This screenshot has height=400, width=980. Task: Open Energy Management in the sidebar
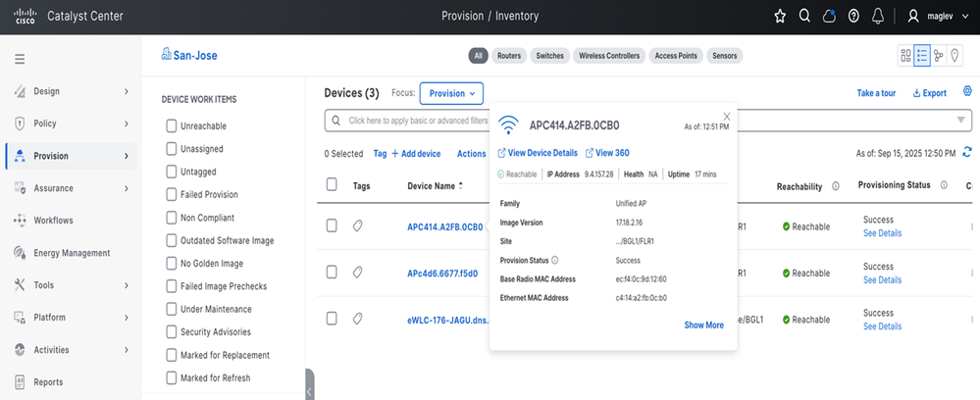coord(71,253)
